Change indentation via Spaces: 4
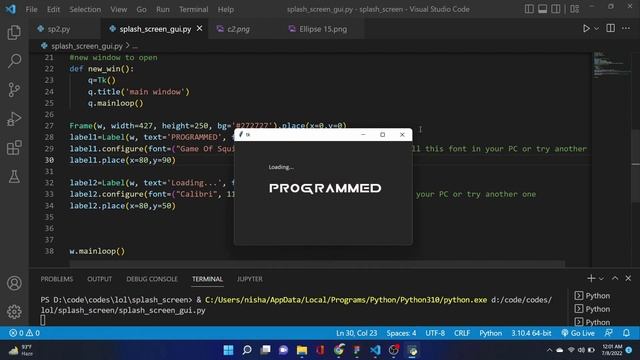Screen dimensions: 640x360 click(401, 333)
